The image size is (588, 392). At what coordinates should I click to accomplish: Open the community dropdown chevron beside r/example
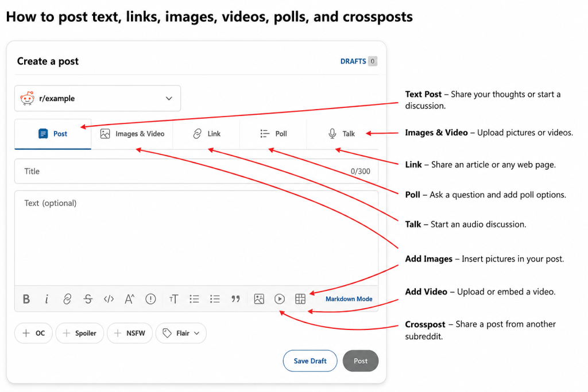pyautogui.click(x=169, y=98)
